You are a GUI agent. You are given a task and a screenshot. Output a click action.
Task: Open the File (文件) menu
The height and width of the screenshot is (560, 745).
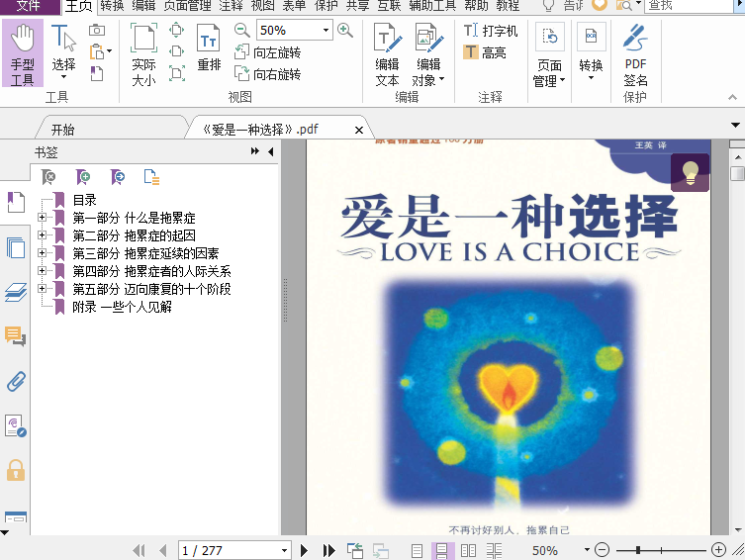(29, 6)
